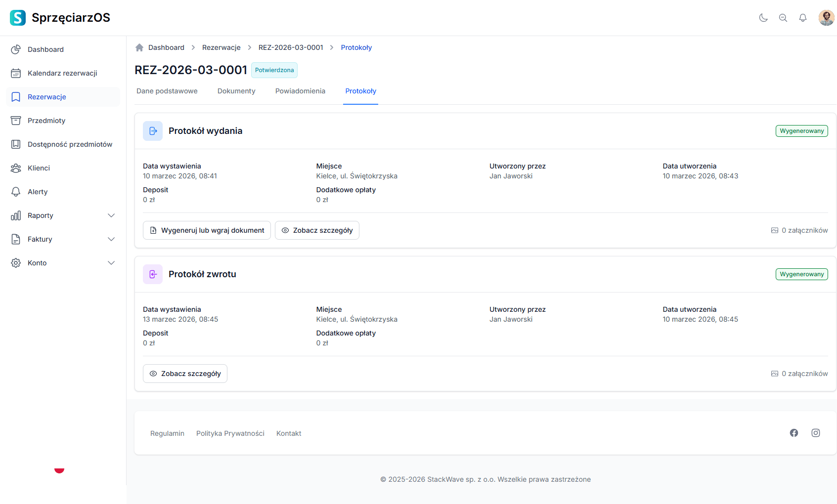837x504 pixels.
Task: Click the home icon in breadcrumb
Action: (x=139, y=47)
